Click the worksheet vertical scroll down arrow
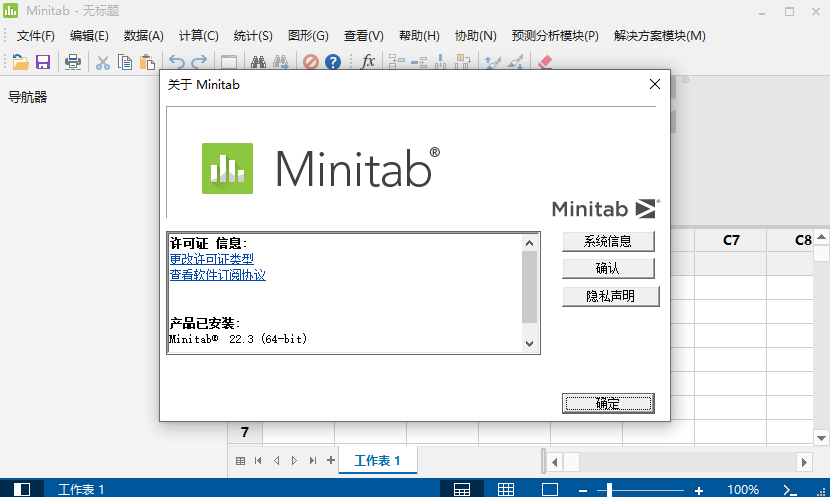The image size is (830, 497). click(822, 438)
